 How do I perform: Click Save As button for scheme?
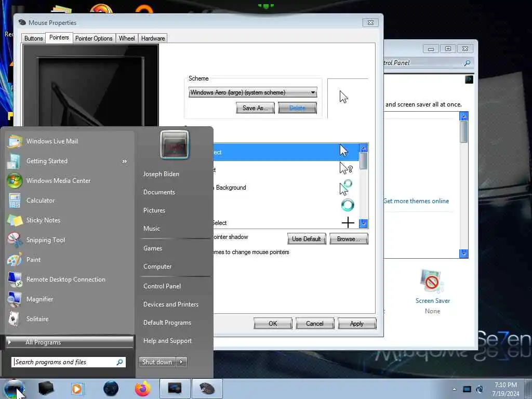click(x=255, y=108)
